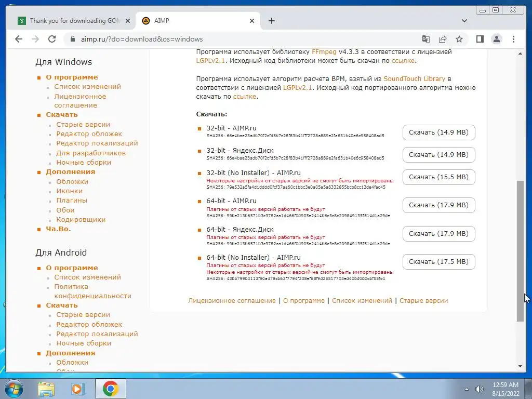Switch to Thank you for downloading tab
This screenshot has width=532, height=399.
pos(74,21)
